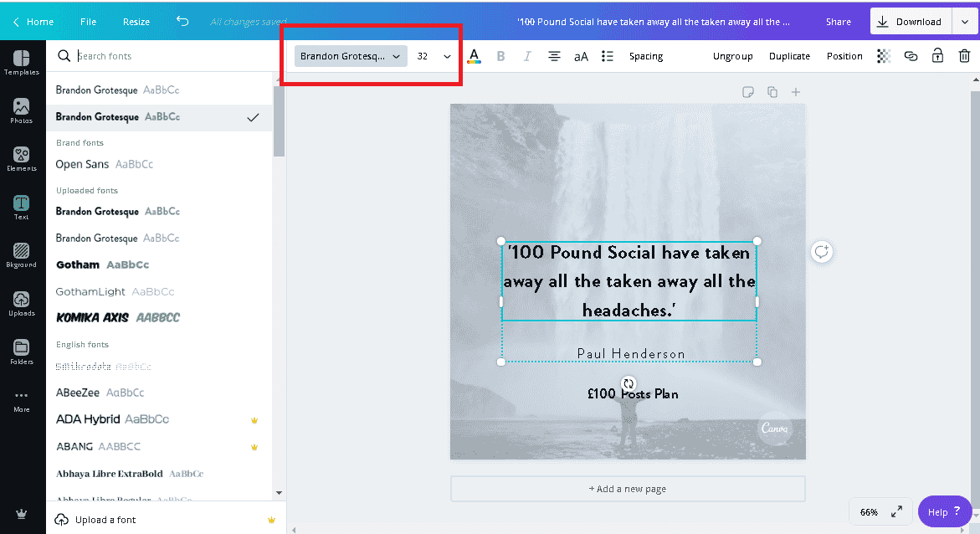980x534 pixels.
Task: Open the File menu
Action: click(88, 22)
